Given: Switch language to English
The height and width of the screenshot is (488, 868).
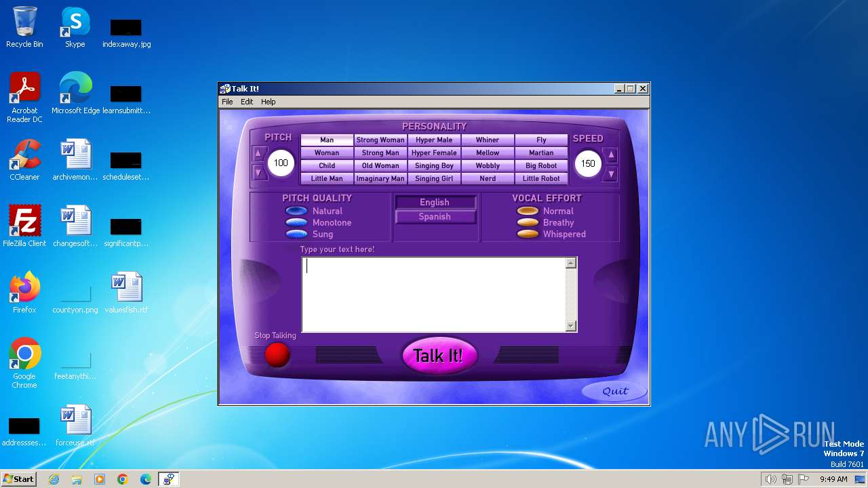Looking at the screenshot, I should click(435, 203).
